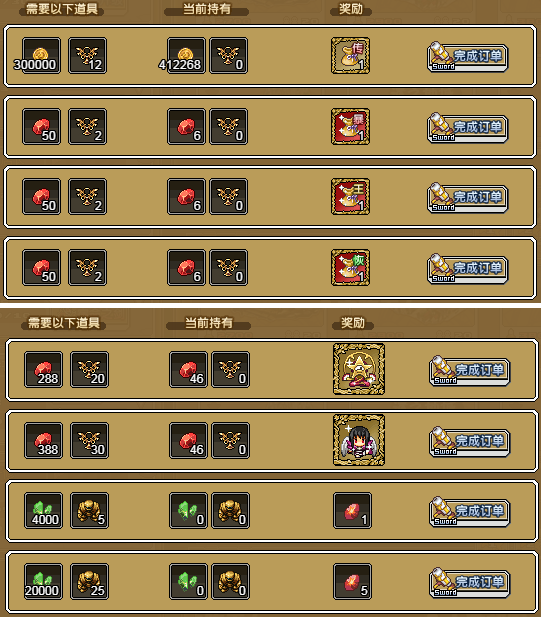541x617 pixels.
Task: Select the 412268 gold coins held icon
Action: (186, 55)
